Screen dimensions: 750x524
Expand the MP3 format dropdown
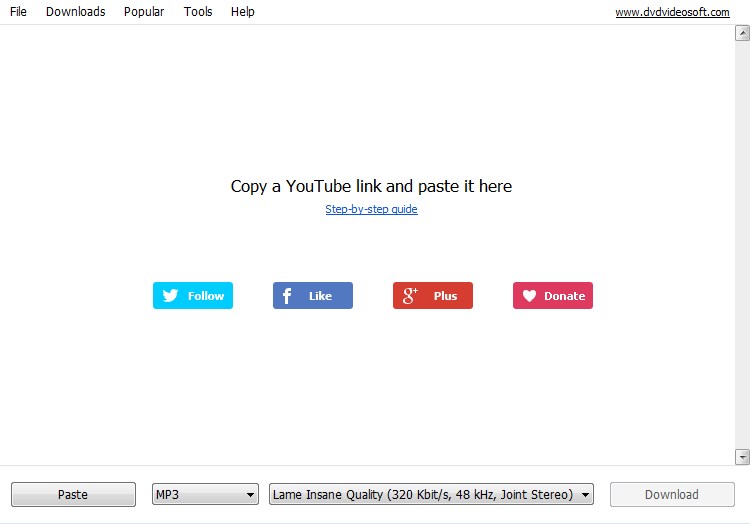(205, 494)
